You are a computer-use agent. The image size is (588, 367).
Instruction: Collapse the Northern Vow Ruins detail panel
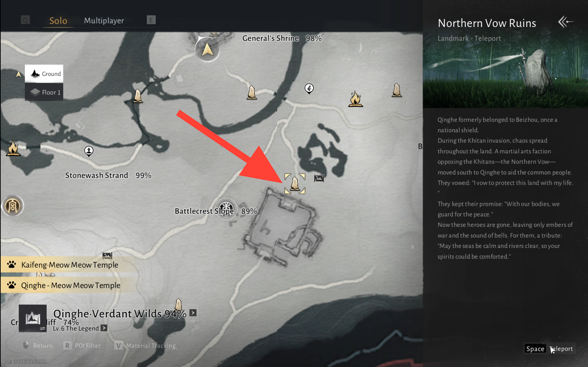(x=566, y=22)
